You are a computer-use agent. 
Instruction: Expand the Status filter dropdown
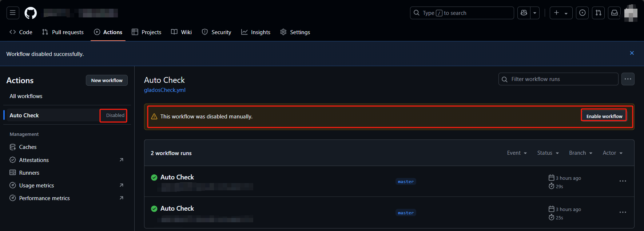click(548, 153)
